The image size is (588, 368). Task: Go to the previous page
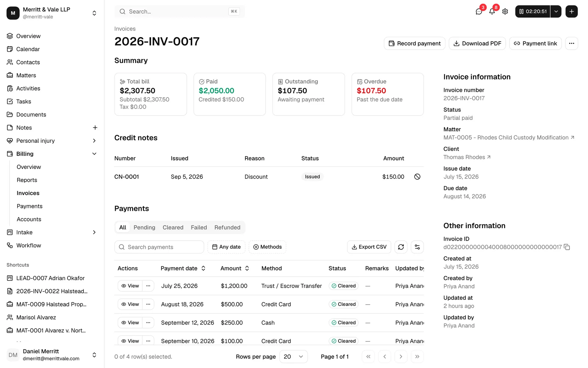click(384, 357)
